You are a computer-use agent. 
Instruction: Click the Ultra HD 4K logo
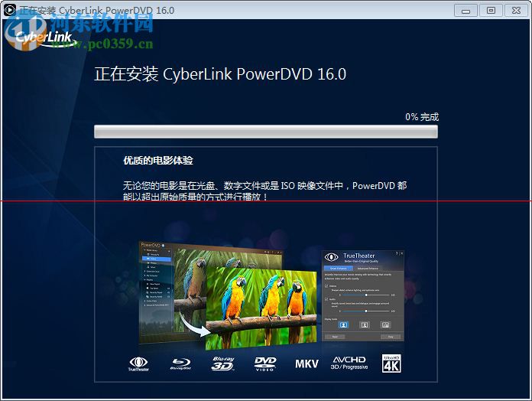tap(391, 364)
